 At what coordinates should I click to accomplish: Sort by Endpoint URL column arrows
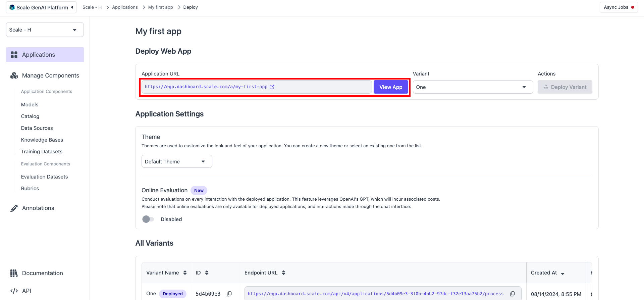tap(283, 273)
